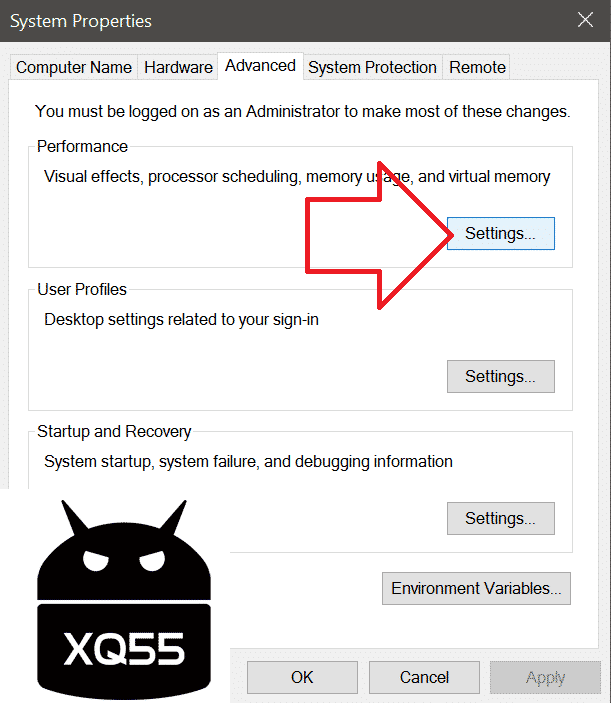Image resolution: width=611 pixels, height=703 pixels.
Task: Click the Administrator notice text
Action: 302,112
